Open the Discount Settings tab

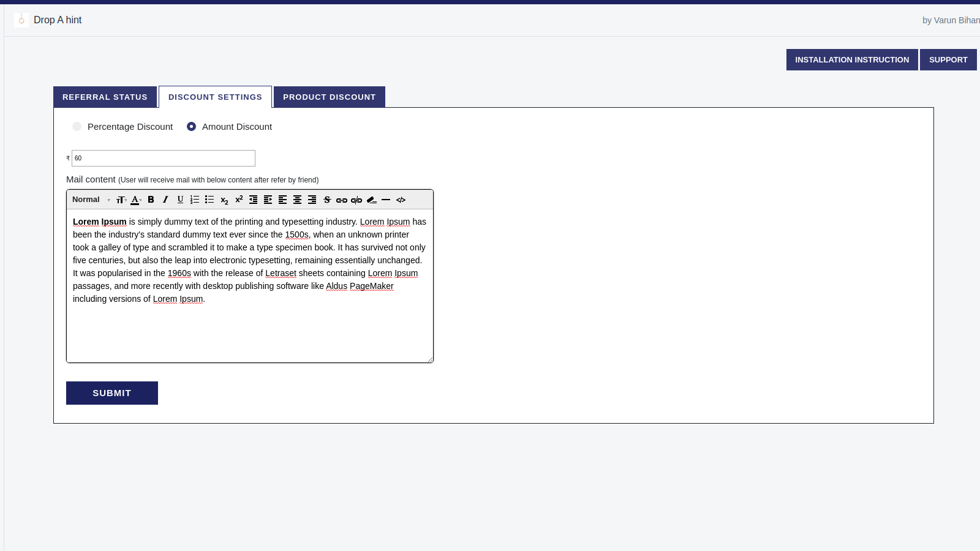click(x=215, y=97)
